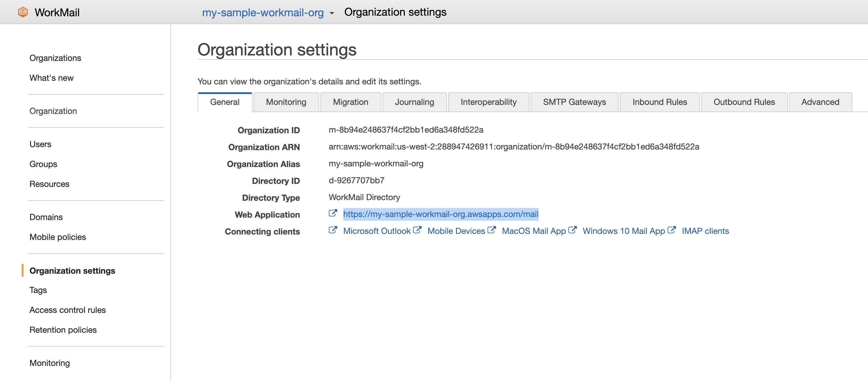Open the Web Application URL link
The image size is (868, 381).
441,214
